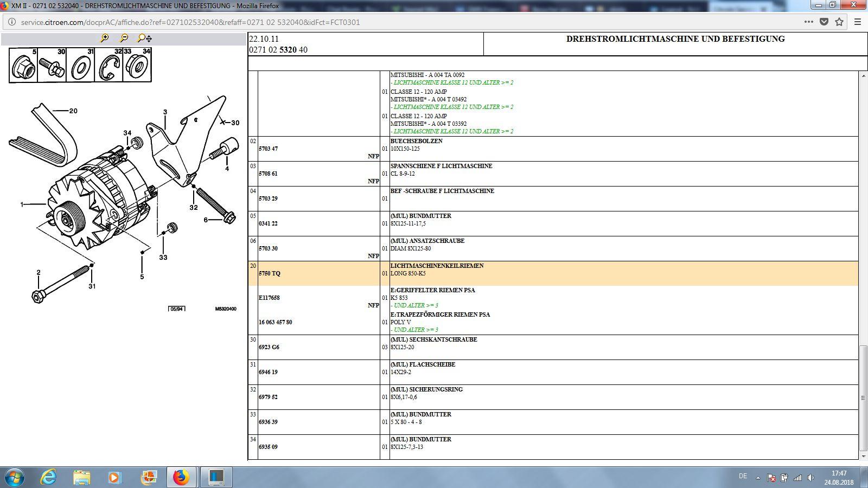Click (MUL) SICHERUNGSRING description
The width and height of the screenshot is (868, 488).
tap(426, 389)
